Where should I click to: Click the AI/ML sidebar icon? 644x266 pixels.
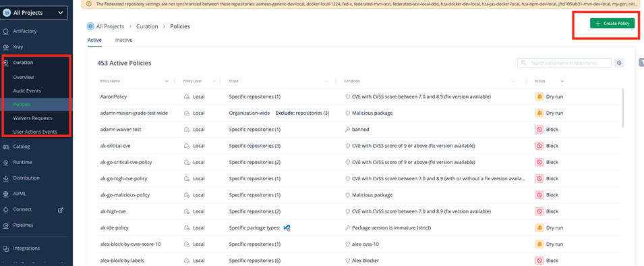pyautogui.click(x=6, y=194)
